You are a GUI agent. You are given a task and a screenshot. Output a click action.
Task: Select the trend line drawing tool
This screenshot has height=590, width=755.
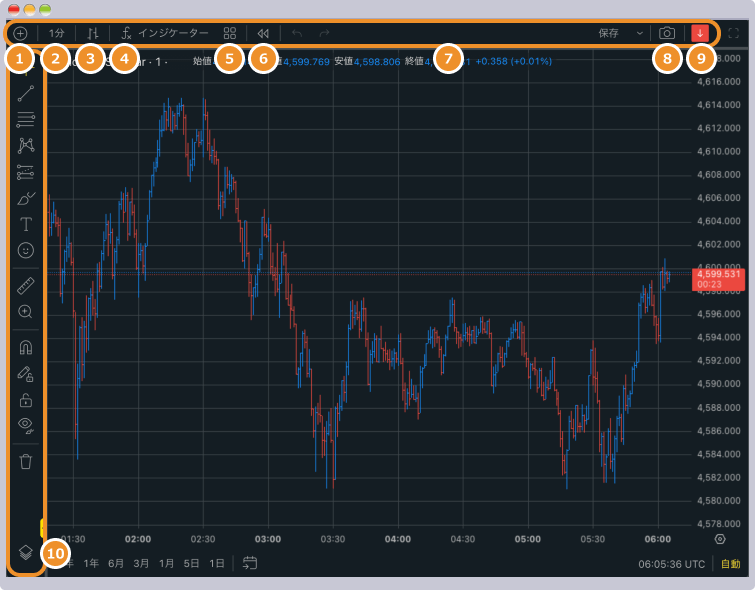26,94
